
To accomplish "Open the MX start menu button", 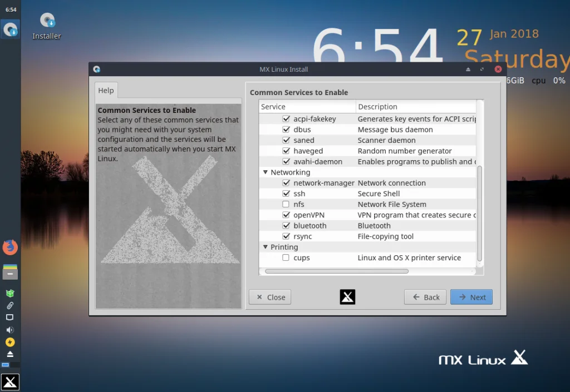I will pos(10,382).
